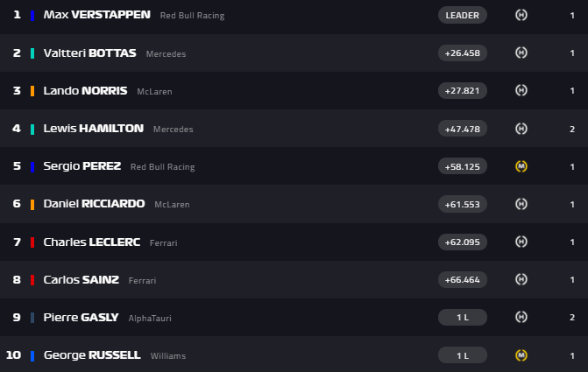Click Leclerc's hard tyre icon
The image size is (588, 372).
click(x=521, y=242)
